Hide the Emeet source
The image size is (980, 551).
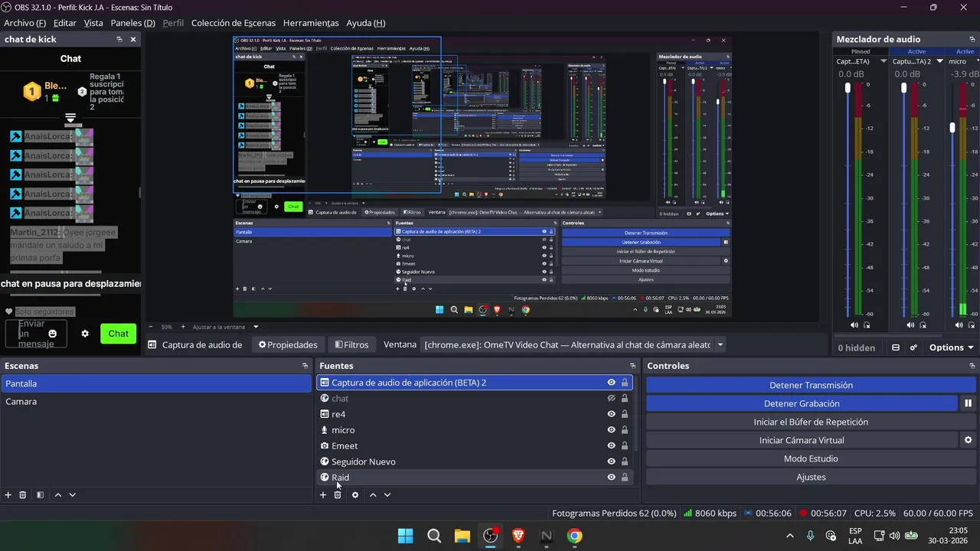611,445
